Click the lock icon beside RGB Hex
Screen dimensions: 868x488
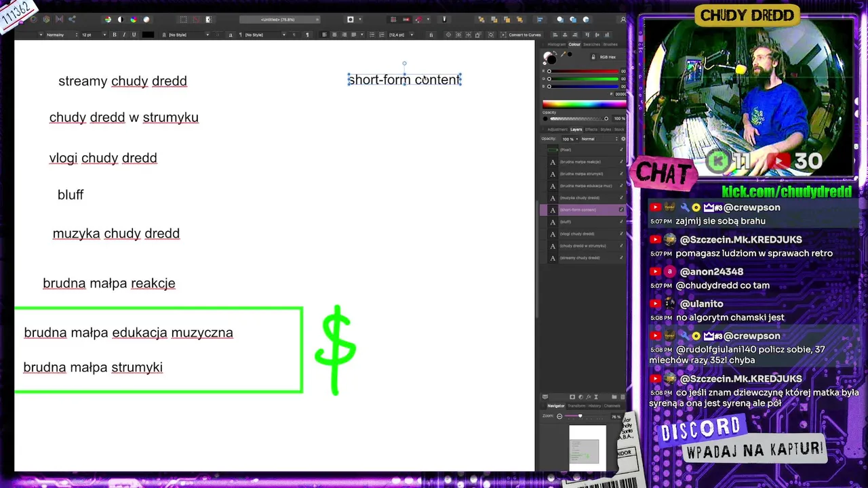594,57
